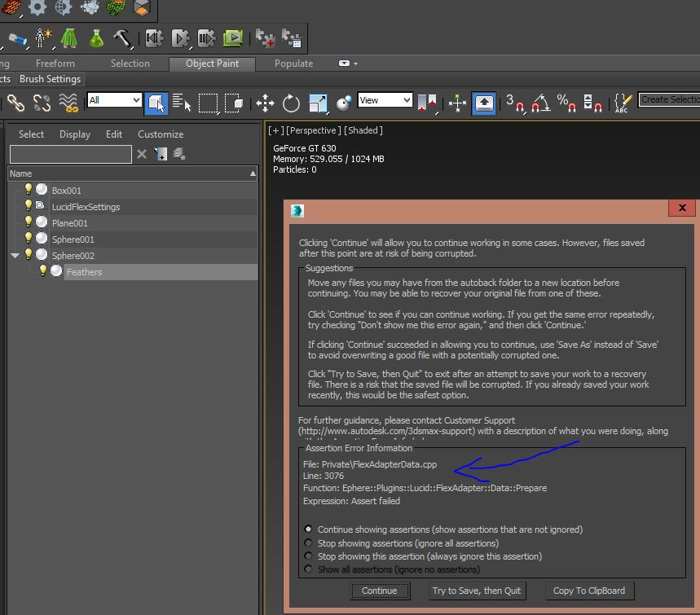700x615 pixels.
Task: Choose 'Stop showing this assertion' radio button
Action: click(x=308, y=556)
